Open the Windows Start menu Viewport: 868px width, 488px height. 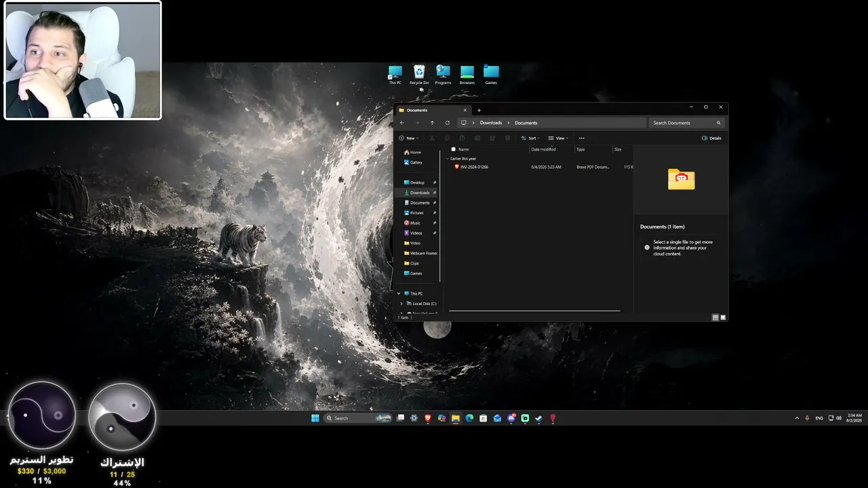pyautogui.click(x=315, y=418)
